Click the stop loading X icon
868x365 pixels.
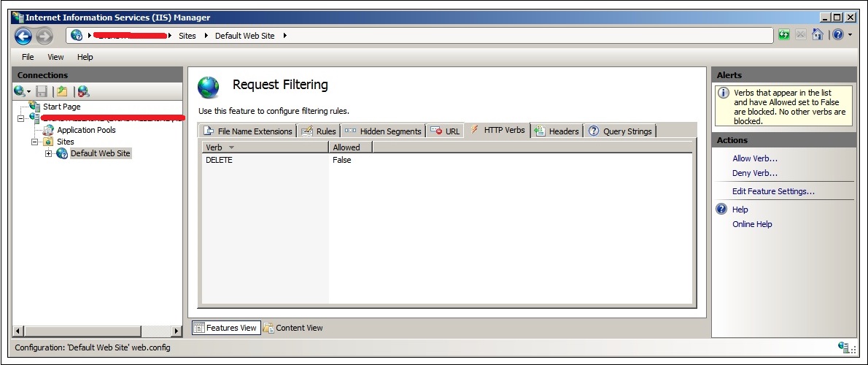pos(800,35)
